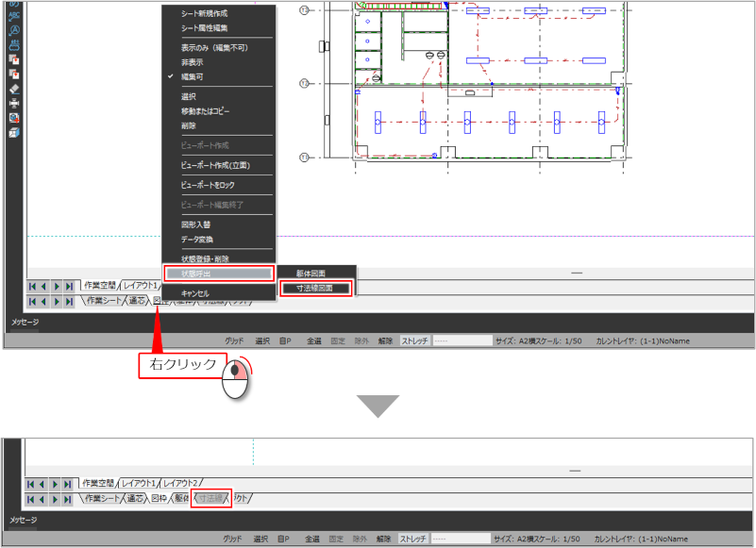Image resolution: width=756 pixels, height=548 pixels.
Task: Select the eraser tool in left toolbar
Action: (x=14, y=88)
